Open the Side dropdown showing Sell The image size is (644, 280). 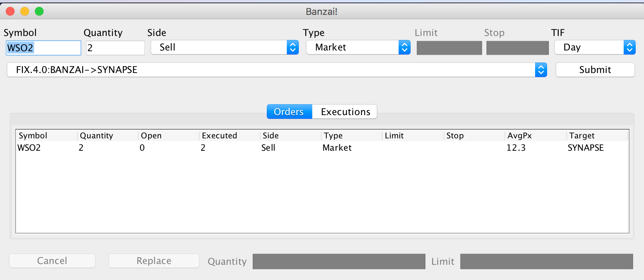(225, 47)
